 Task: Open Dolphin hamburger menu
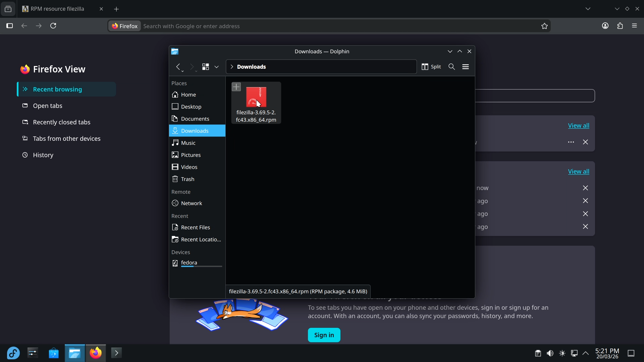click(x=466, y=67)
